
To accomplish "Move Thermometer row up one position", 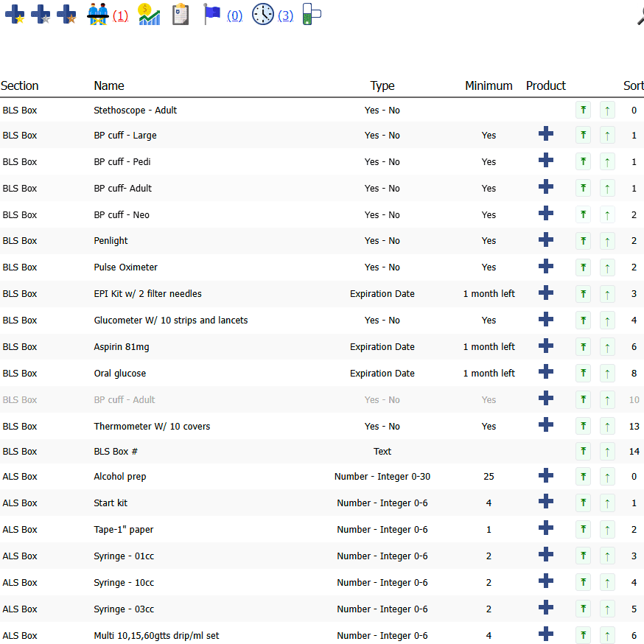I will 607,426.
